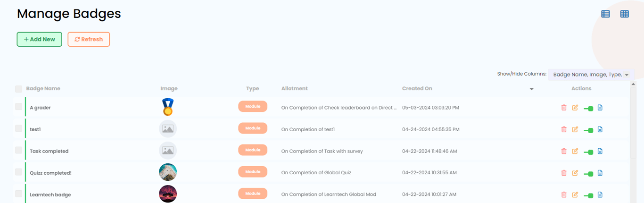Click the Add New button
The width and height of the screenshot is (644, 203).
[40, 40]
